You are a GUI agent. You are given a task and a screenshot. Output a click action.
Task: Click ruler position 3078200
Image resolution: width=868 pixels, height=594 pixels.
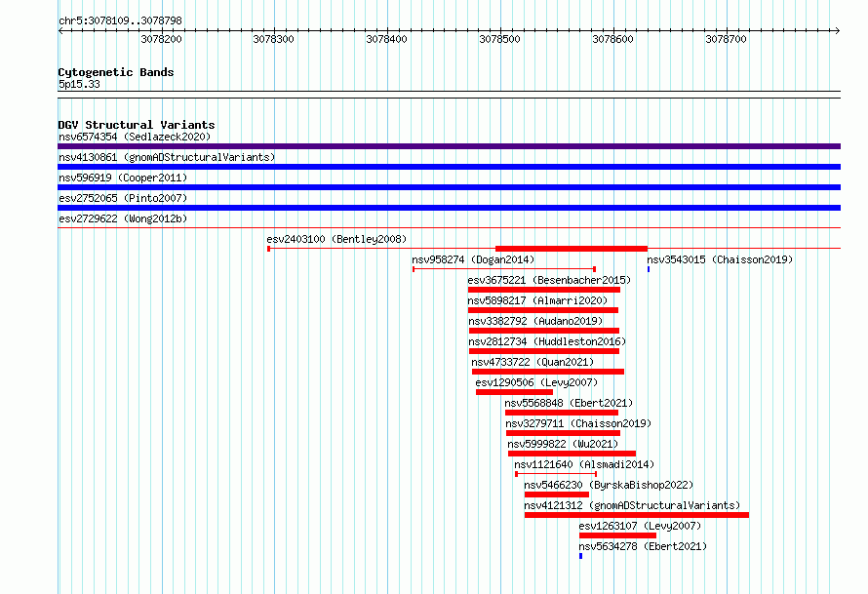point(161,39)
